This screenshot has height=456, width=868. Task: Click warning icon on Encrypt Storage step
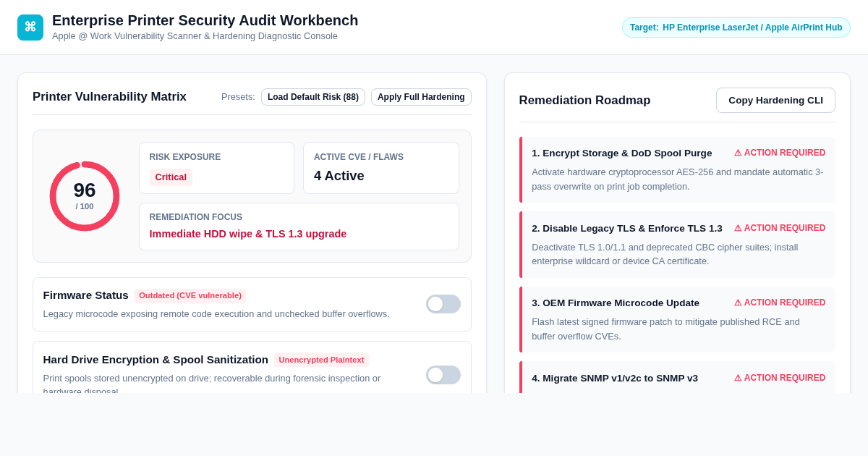(x=738, y=153)
